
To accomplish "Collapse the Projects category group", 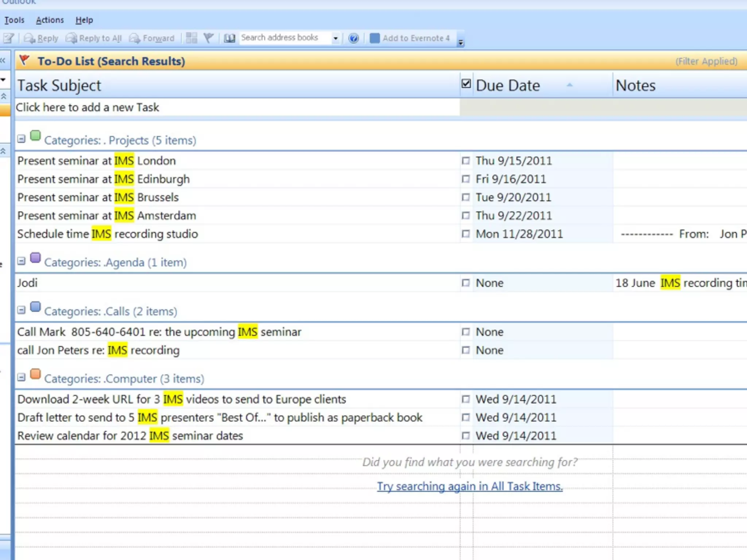I will 22,139.
